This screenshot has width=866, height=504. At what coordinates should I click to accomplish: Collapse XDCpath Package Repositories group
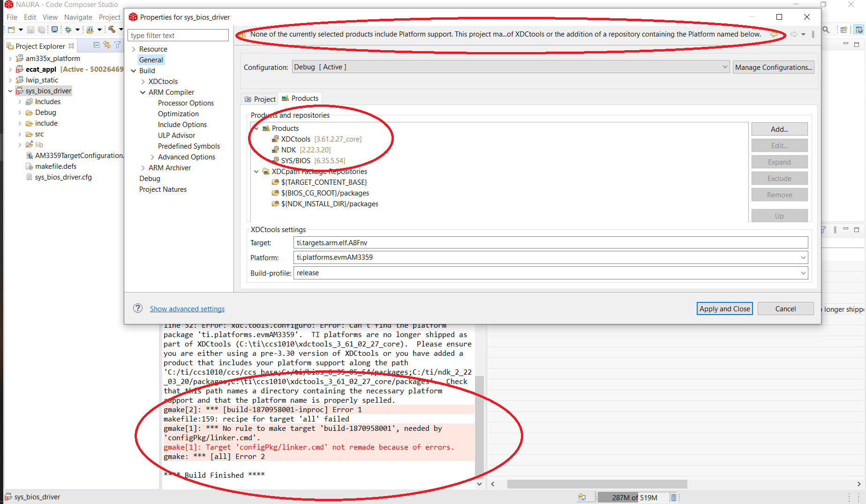coord(256,172)
